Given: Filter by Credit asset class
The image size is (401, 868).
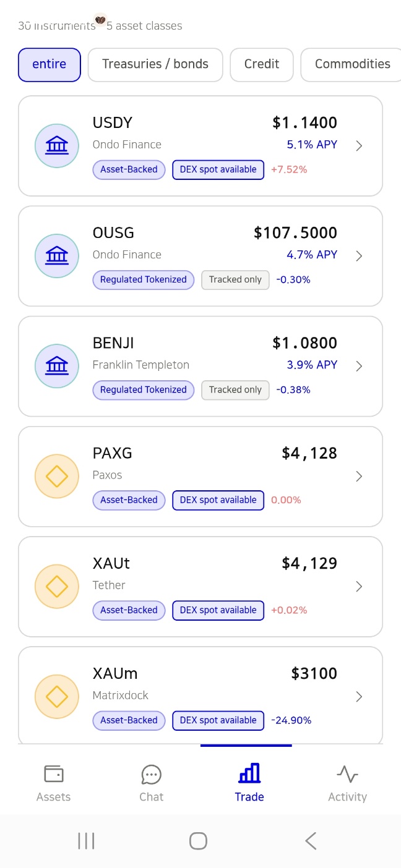Looking at the screenshot, I should coord(262,64).
